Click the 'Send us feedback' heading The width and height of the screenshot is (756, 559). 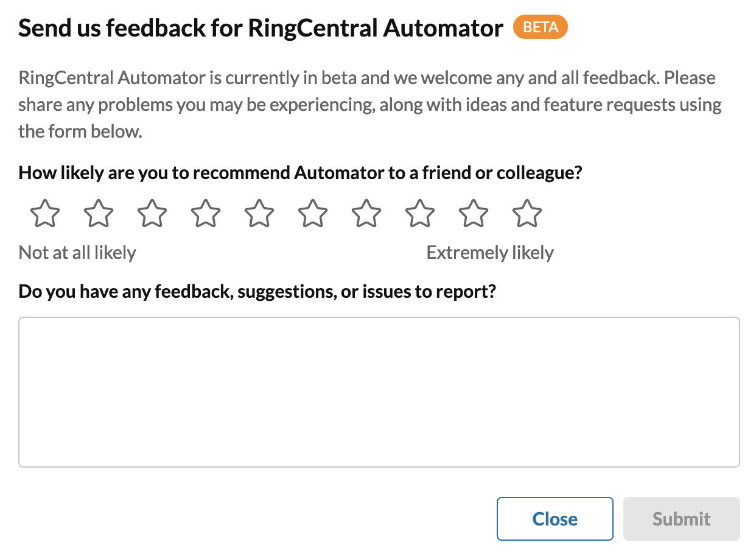point(261,28)
